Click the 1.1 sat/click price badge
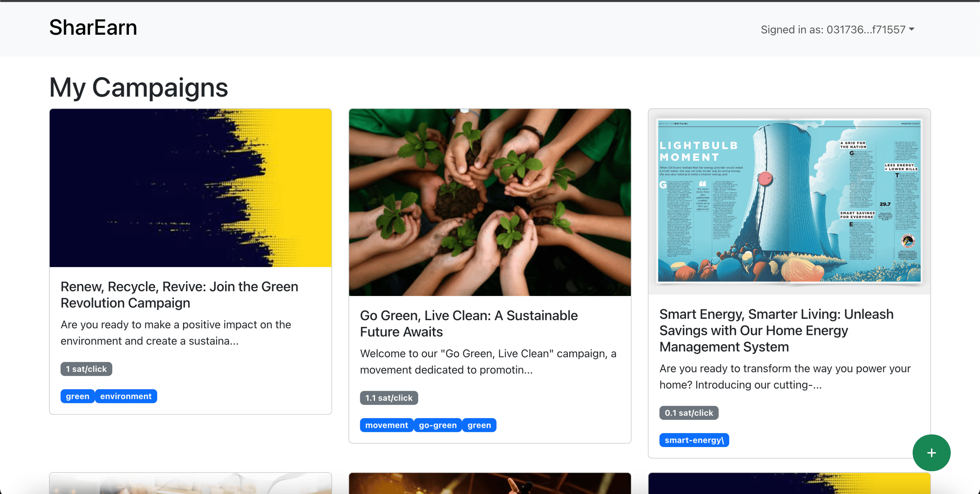Screen dimensions: 980x494 pyautogui.click(x=389, y=398)
